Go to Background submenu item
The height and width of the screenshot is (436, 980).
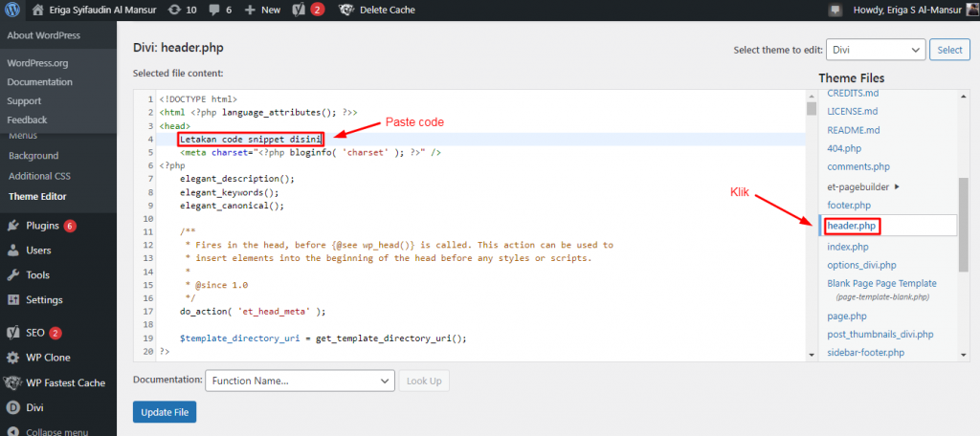coord(33,156)
